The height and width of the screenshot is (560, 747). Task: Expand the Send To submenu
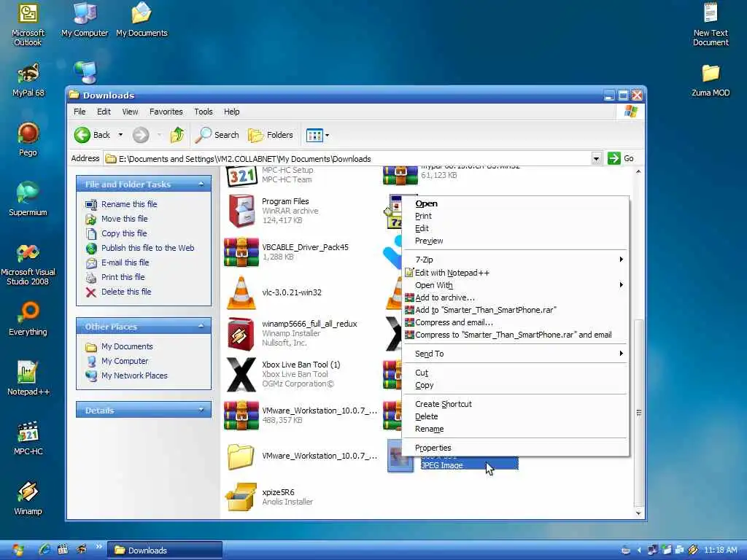coord(514,354)
